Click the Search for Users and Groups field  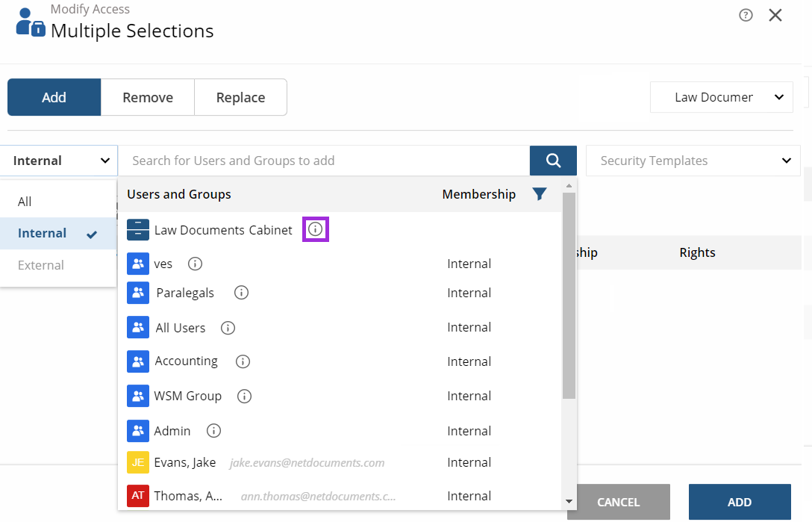pos(324,161)
